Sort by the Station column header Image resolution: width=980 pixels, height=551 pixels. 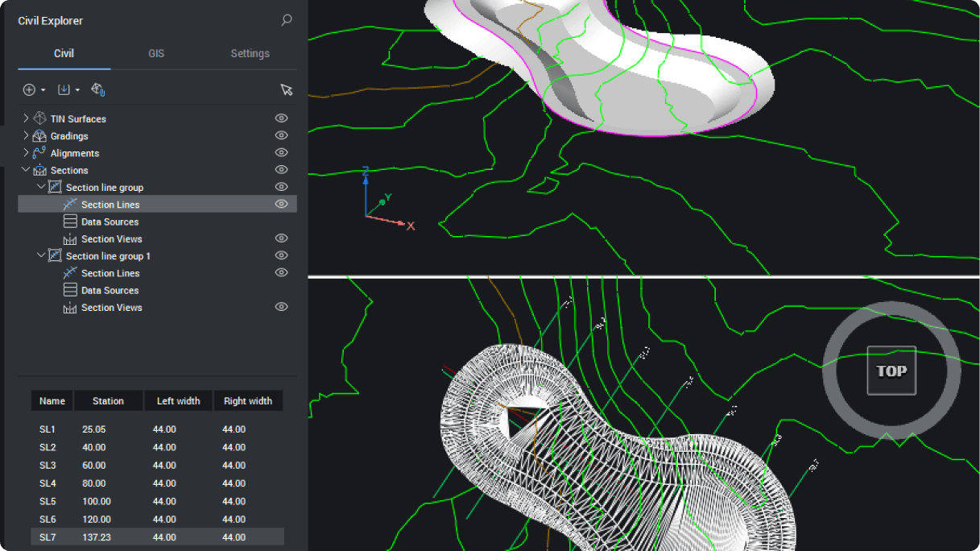pyautogui.click(x=108, y=400)
